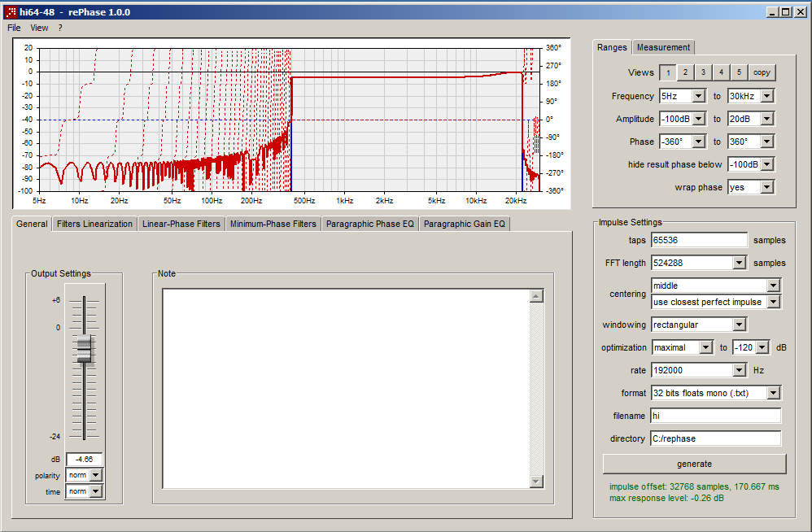Click the filename text field

click(x=715, y=416)
